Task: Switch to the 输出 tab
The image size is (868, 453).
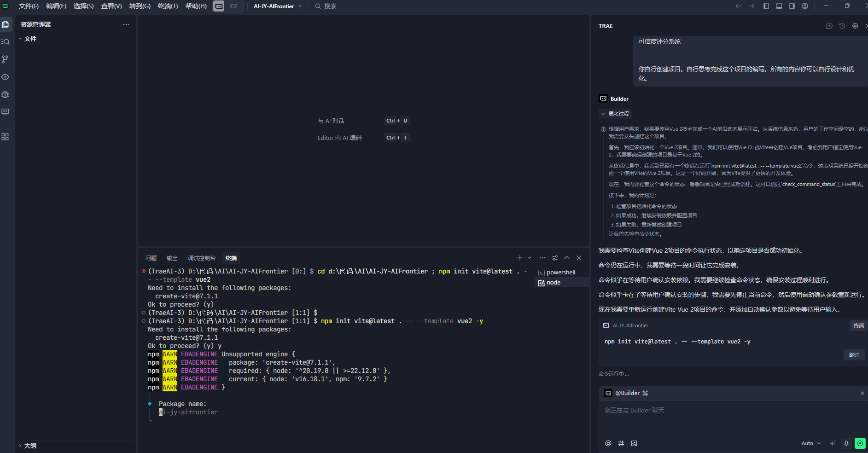Action: [x=172, y=258]
